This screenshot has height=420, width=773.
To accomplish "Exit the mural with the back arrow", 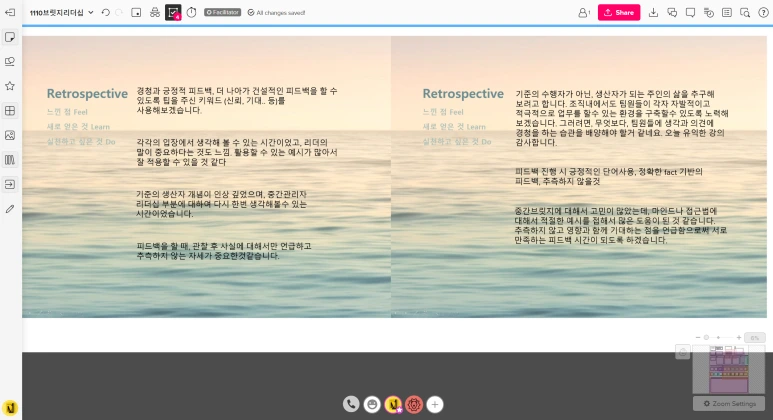I will click(10, 12).
